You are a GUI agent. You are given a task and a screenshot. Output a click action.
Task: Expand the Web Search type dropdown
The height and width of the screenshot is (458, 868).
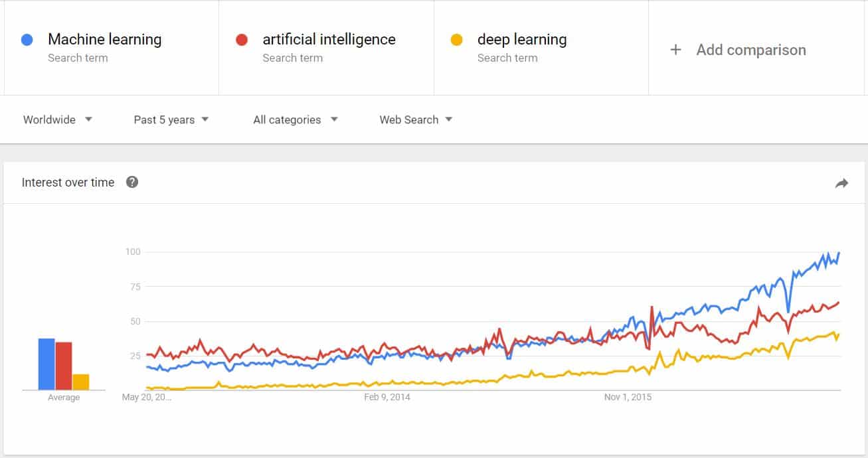pos(416,119)
